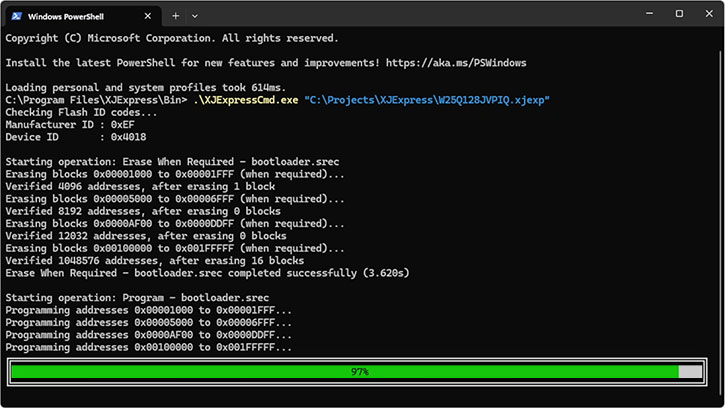This screenshot has height=408, width=725.
Task: Click 'Programming addresses 0x00001000 to 0x00001FFF' line
Action: (149, 310)
